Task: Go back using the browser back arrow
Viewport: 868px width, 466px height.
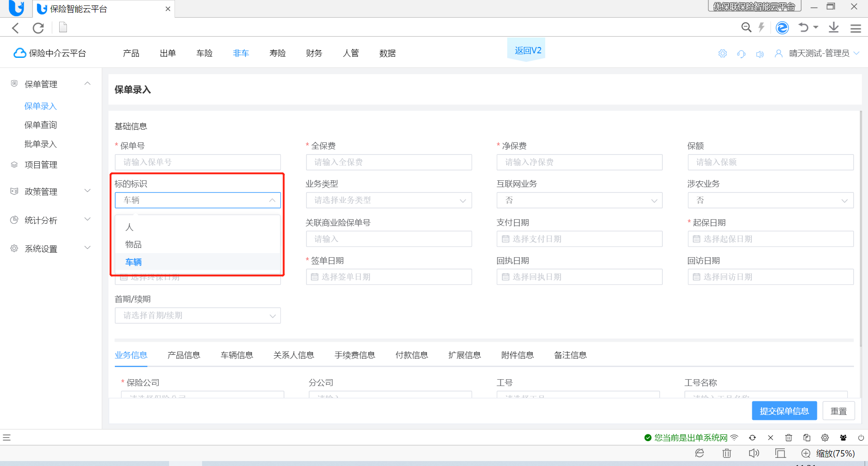Action: pos(16,28)
